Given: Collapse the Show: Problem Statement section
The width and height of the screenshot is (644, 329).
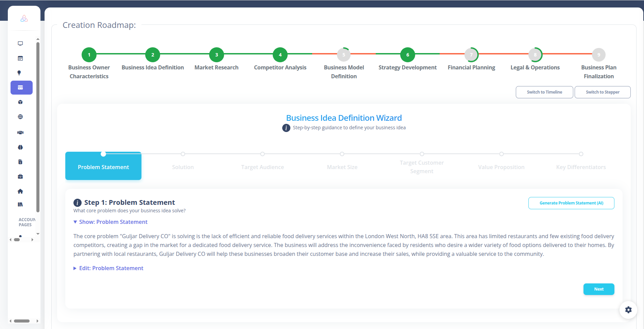Looking at the screenshot, I should pos(110,222).
